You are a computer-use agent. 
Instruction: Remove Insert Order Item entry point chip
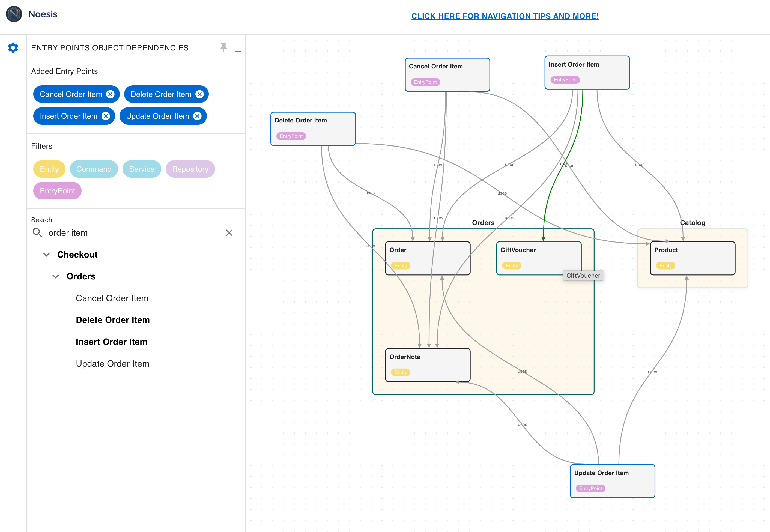point(106,116)
